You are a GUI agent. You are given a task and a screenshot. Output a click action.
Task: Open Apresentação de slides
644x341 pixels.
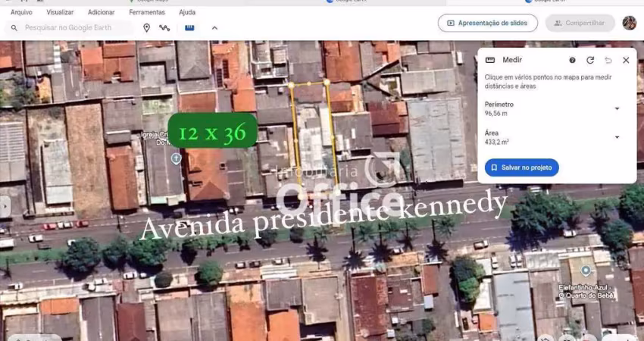tap(487, 23)
